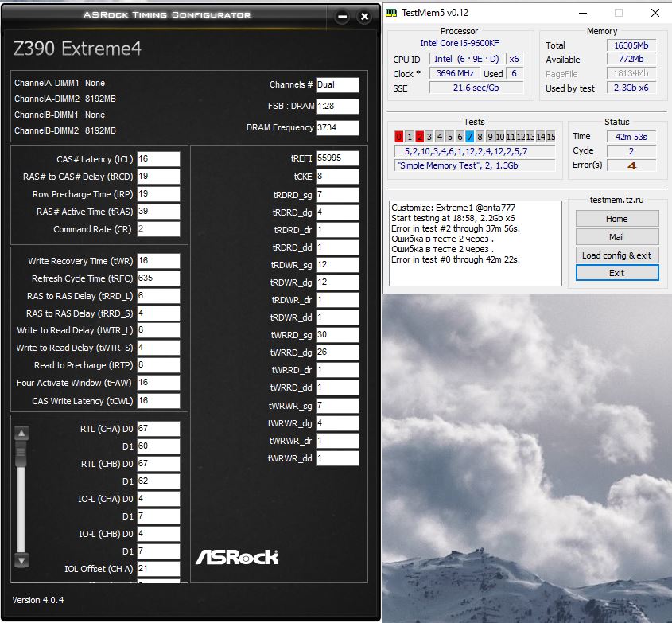The width and height of the screenshot is (672, 623).
Task: Click the tRRD_L value field
Action: [x=158, y=296]
